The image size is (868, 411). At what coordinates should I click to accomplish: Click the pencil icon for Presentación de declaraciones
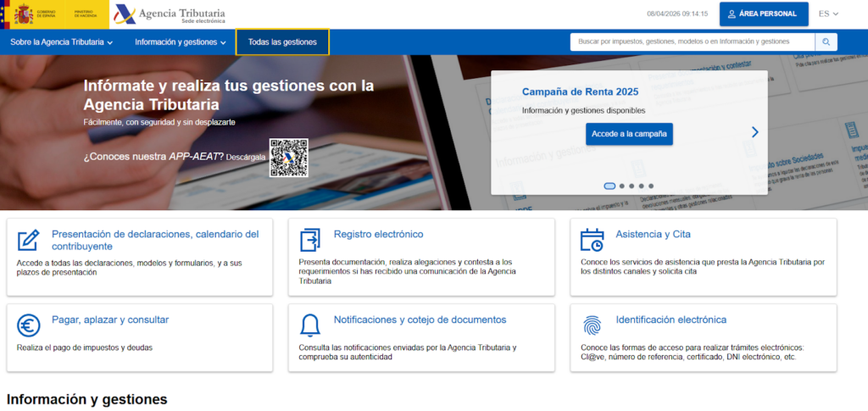coord(28,241)
